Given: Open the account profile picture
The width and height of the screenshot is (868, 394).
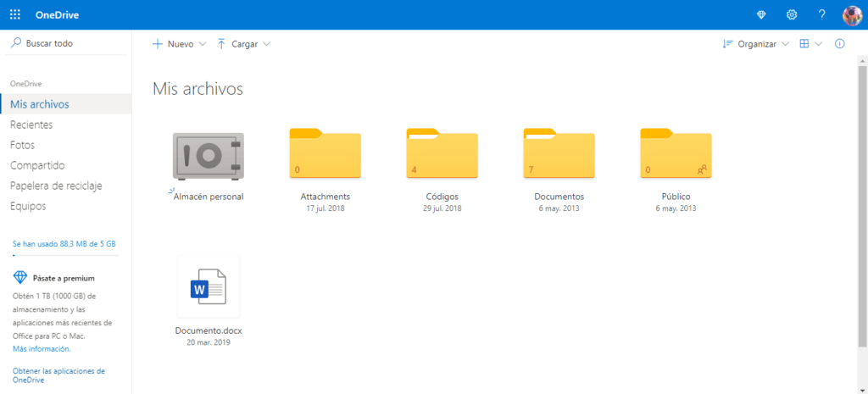Looking at the screenshot, I should pyautogui.click(x=852, y=15).
